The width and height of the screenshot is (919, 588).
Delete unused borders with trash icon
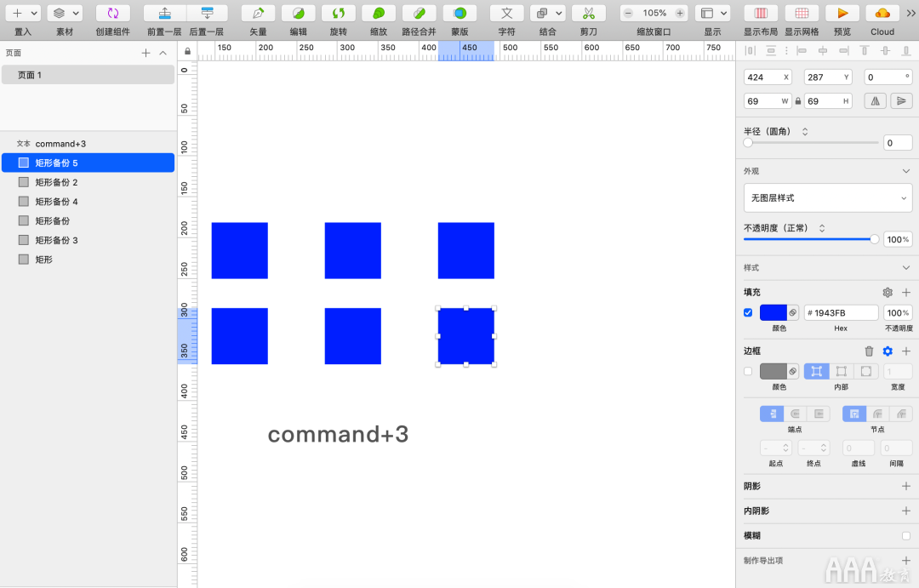pos(869,351)
